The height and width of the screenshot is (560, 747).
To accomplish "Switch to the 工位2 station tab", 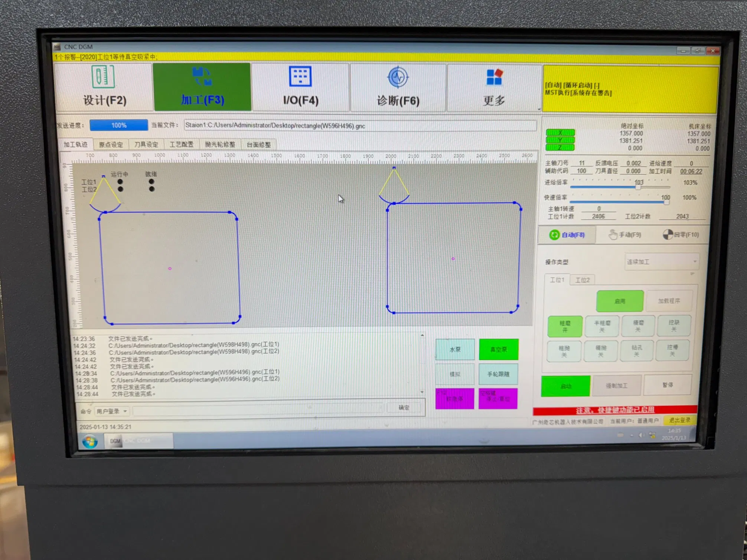I will point(582,280).
